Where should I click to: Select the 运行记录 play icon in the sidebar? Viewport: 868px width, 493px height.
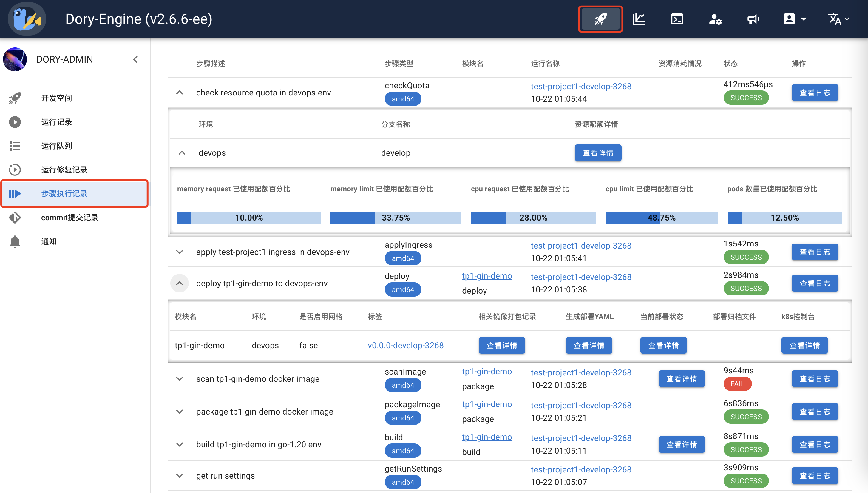click(x=15, y=122)
